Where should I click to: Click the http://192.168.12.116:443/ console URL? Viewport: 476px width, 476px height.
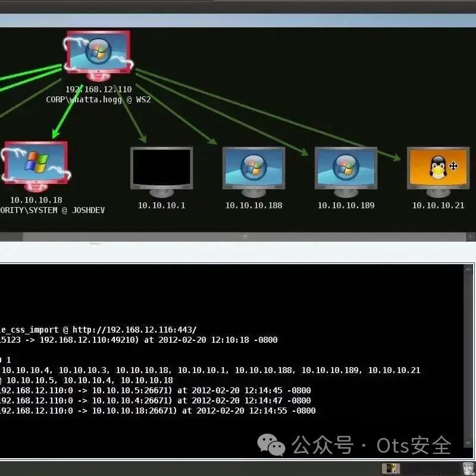tap(134, 330)
